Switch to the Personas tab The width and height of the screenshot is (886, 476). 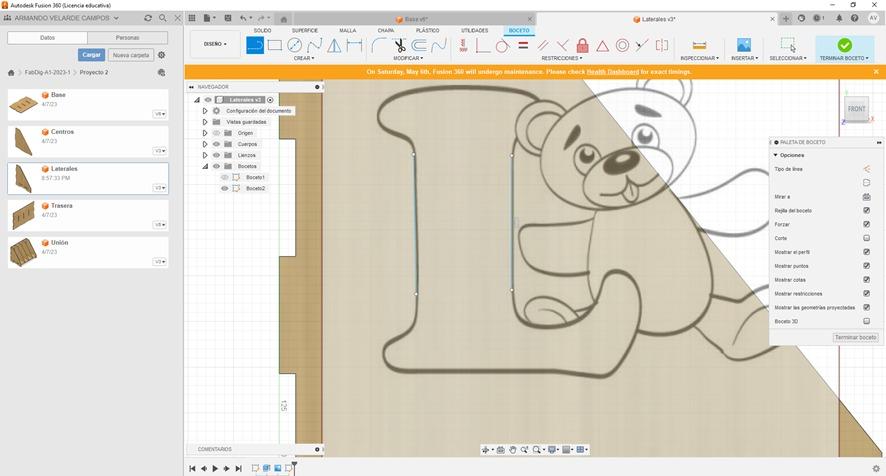pyautogui.click(x=128, y=38)
